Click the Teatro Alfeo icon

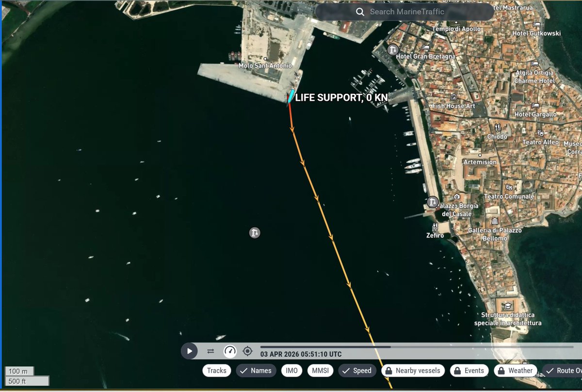(541, 133)
